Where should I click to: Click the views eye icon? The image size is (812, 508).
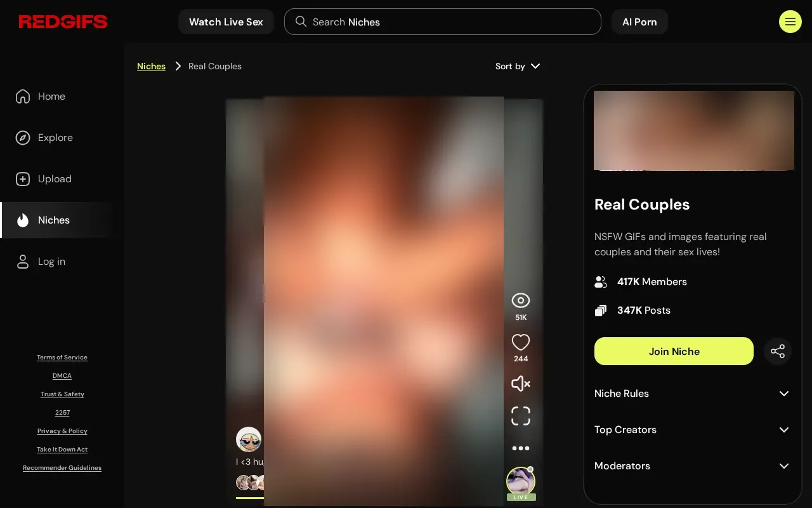pos(521,300)
